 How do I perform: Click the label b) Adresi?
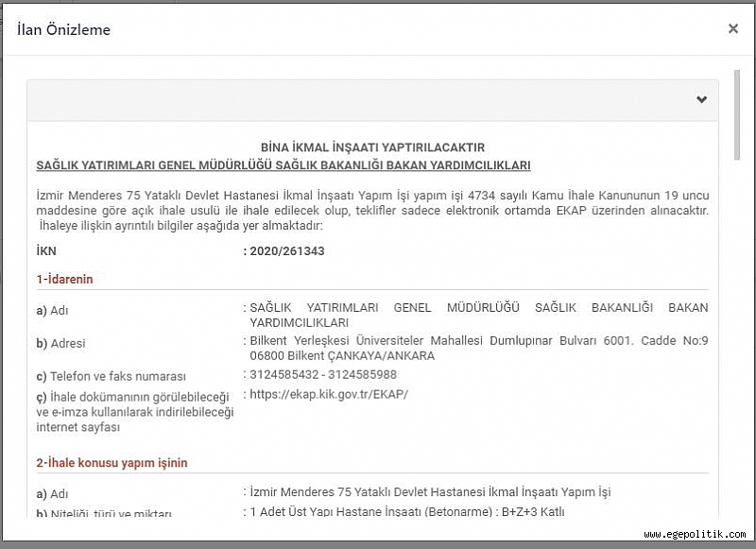point(60,344)
